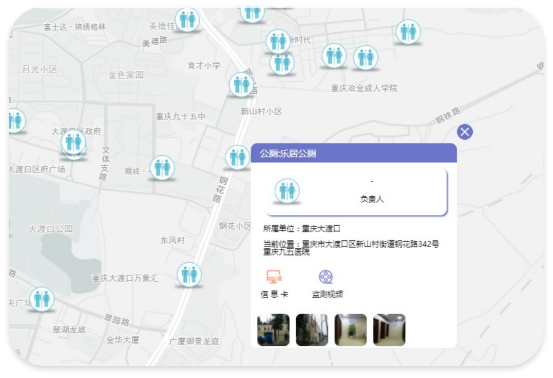Select toilet marker beside 新山村小区 on 钢花路

click(237, 157)
